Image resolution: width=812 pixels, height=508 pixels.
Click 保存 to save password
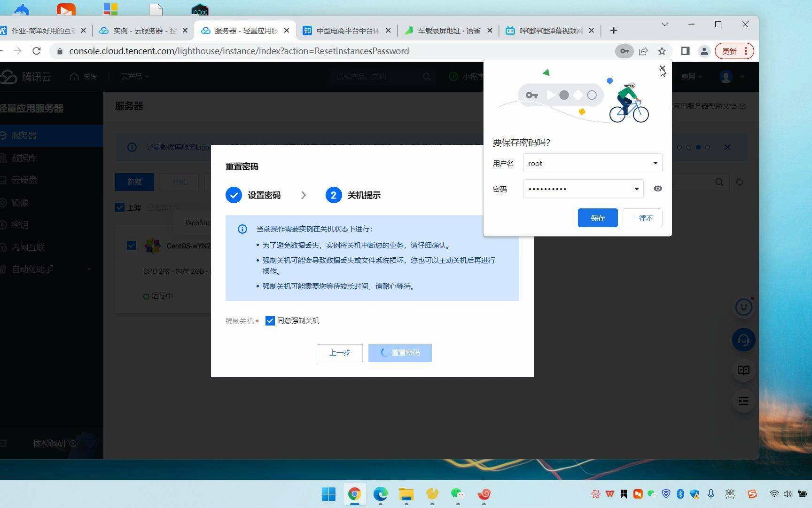[x=598, y=218]
